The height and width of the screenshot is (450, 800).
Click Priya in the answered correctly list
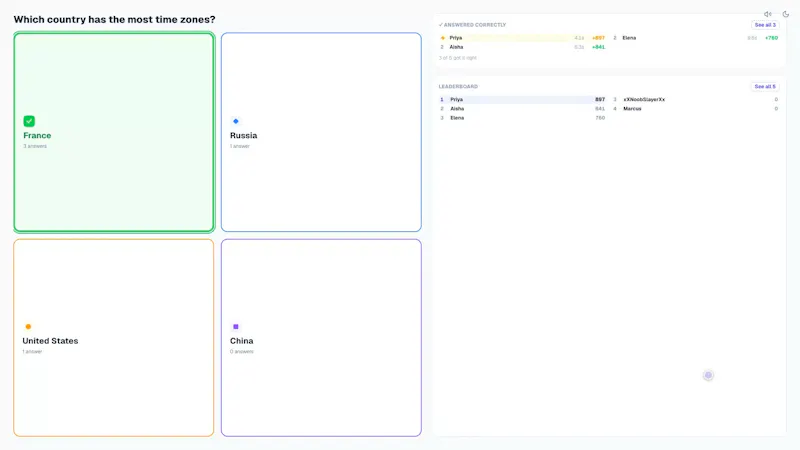coord(456,38)
